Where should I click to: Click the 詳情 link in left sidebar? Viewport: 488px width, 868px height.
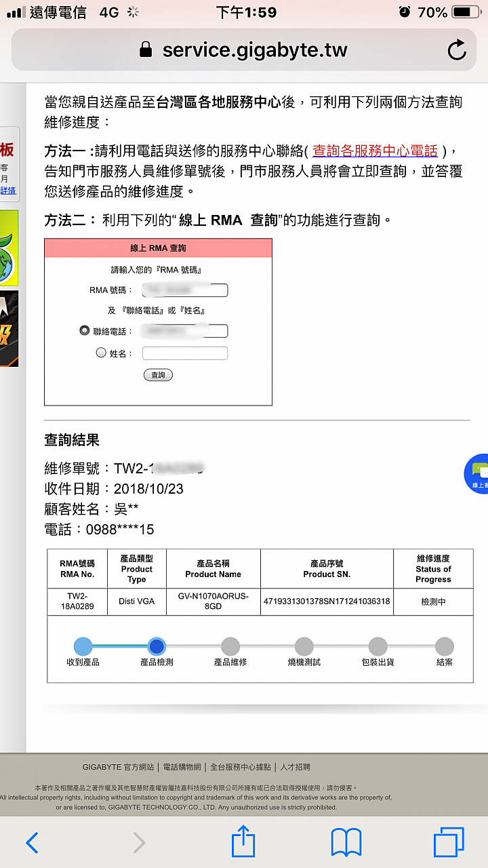[x=8, y=191]
